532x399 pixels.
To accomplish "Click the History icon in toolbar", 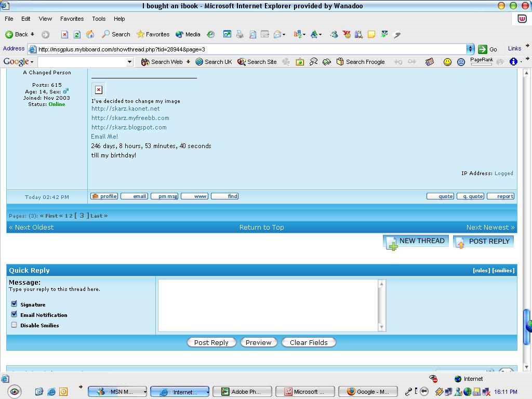I will (x=210, y=34).
